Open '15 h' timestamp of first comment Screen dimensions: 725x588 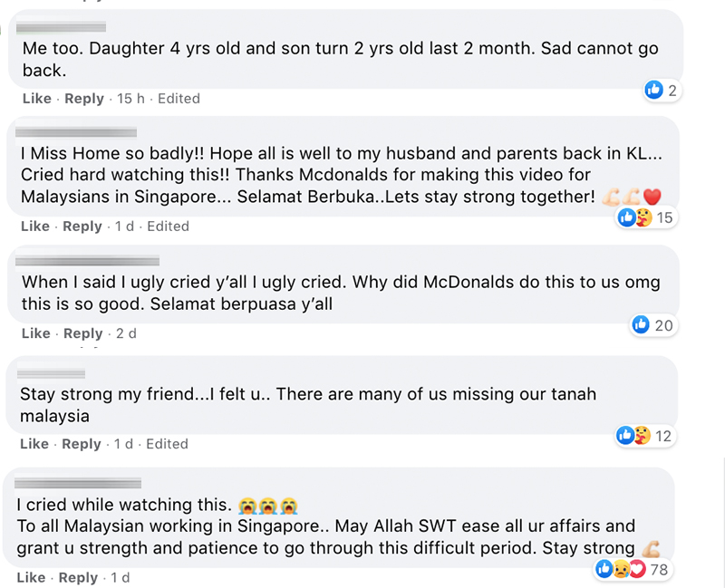pyautogui.click(x=130, y=98)
